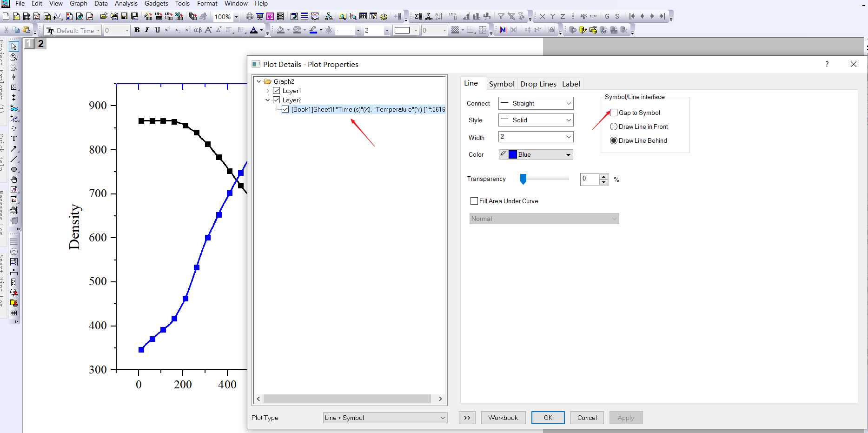Collapse the Graph2 tree node
Image resolution: width=868 pixels, height=433 pixels.
point(259,81)
